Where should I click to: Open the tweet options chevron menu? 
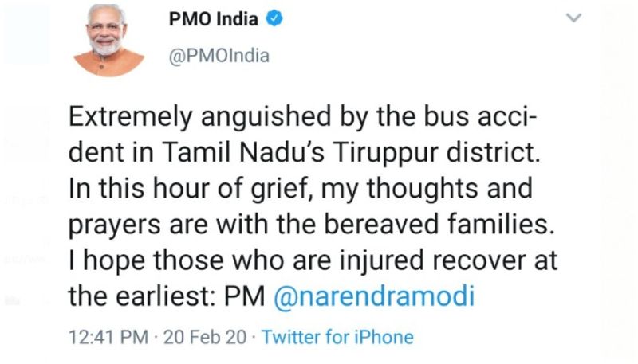(573, 18)
